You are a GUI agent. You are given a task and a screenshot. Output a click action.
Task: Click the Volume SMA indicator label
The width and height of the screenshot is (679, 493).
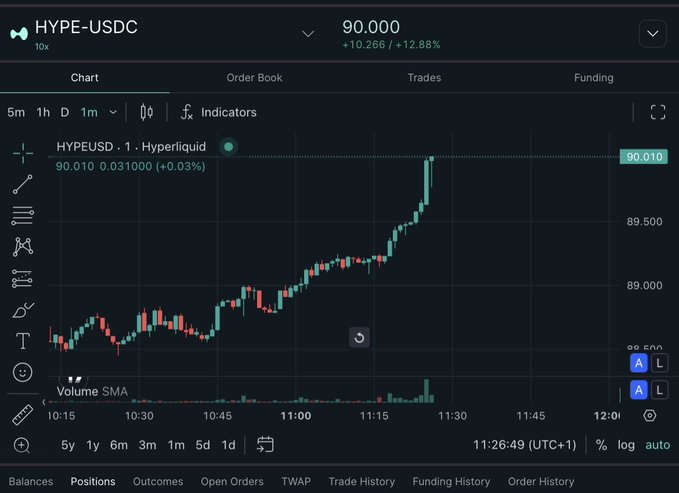pyautogui.click(x=92, y=392)
